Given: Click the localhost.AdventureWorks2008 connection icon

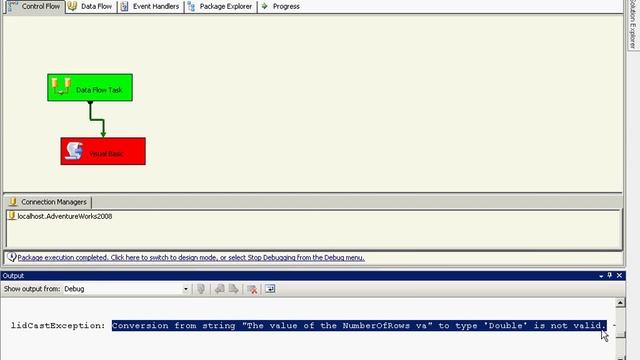Looking at the screenshot, I should coord(12,216).
